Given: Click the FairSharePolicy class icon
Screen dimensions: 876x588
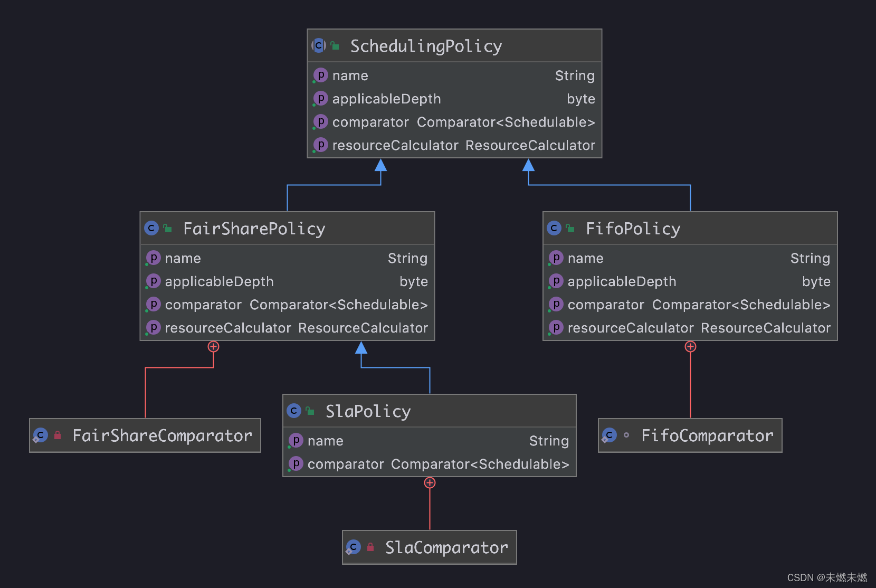Looking at the screenshot, I should 151,228.
